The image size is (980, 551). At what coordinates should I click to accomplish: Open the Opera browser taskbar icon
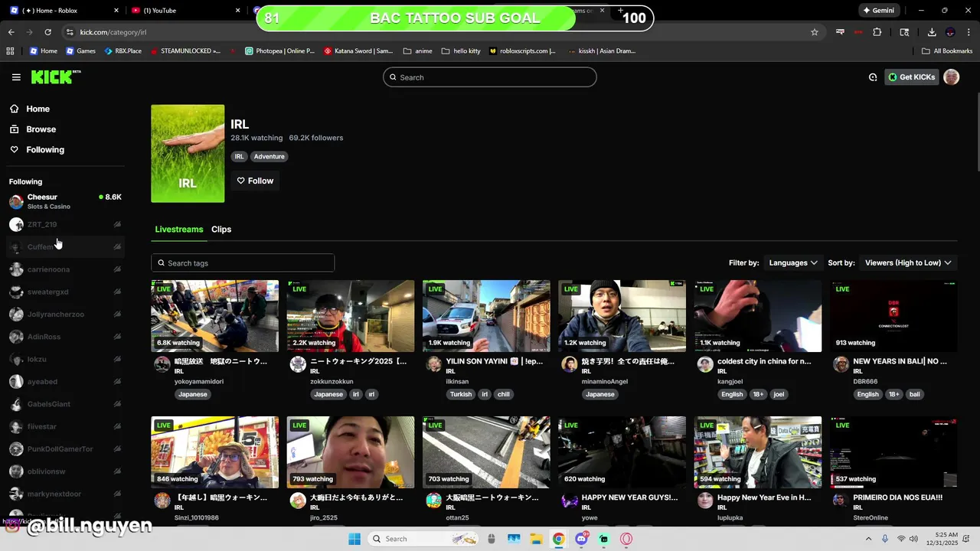626,539
